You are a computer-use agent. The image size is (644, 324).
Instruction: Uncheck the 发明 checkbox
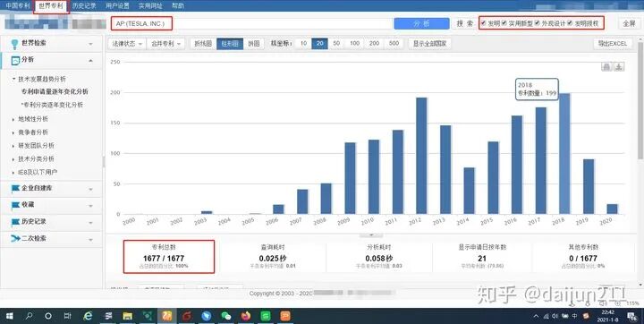pos(483,23)
